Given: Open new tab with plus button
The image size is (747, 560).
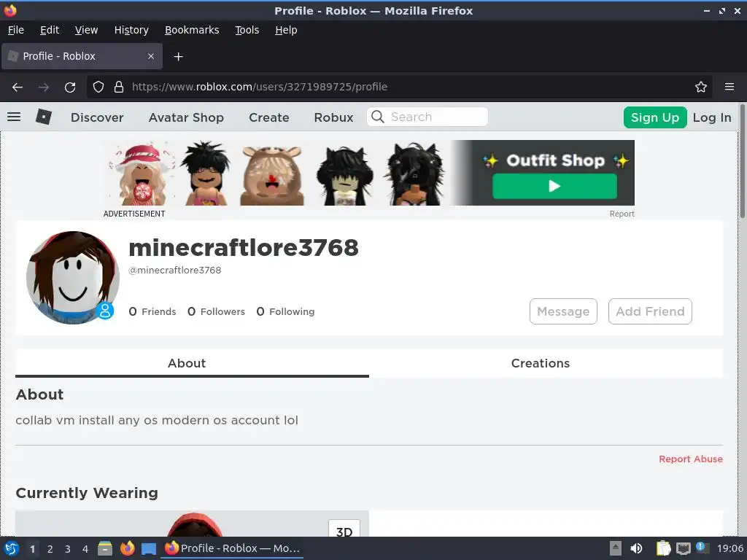Looking at the screenshot, I should point(178,57).
